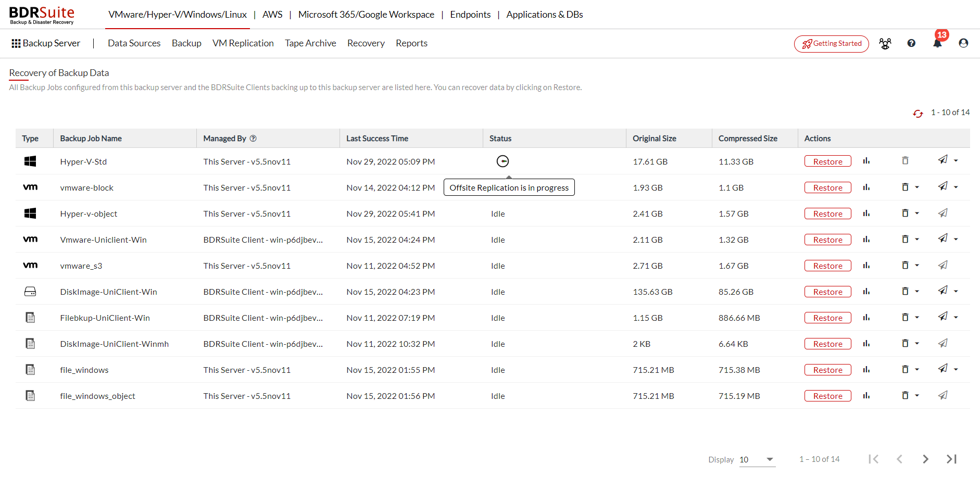Expand delete options arrow for Hyper-v-object
Image resolution: width=980 pixels, height=477 pixels.
coord(917,213)
